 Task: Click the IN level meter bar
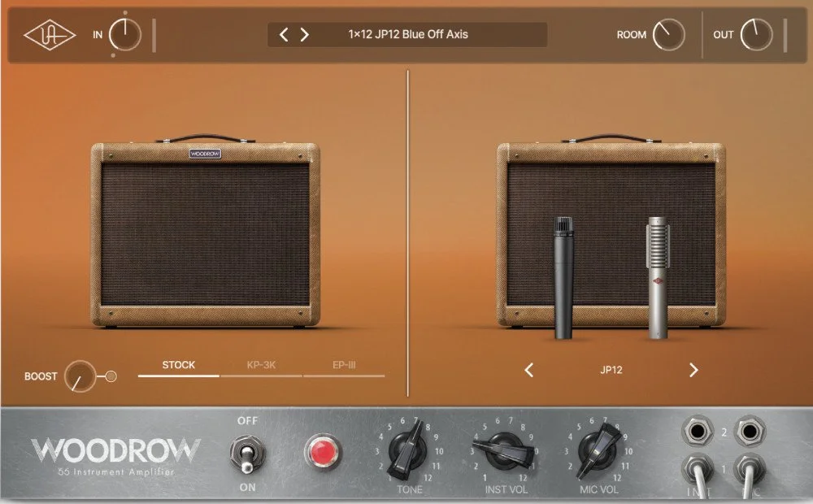(x=154, y=35)
